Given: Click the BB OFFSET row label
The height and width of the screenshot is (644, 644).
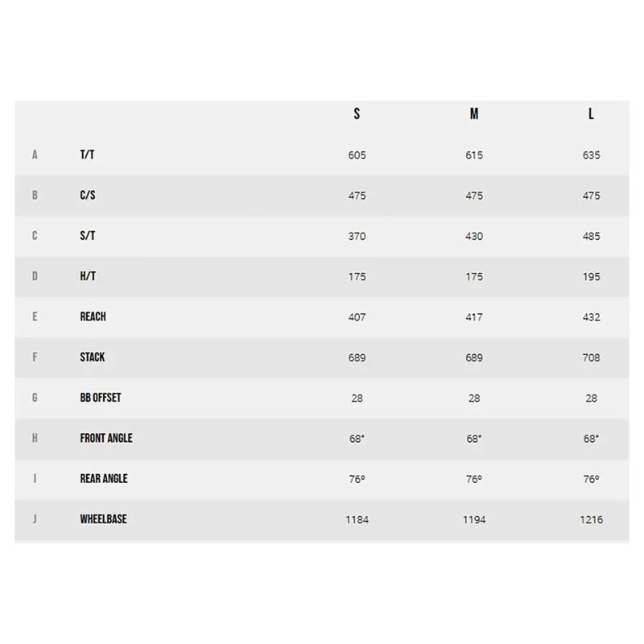Looking at the screenshot, I should [101, 398].
